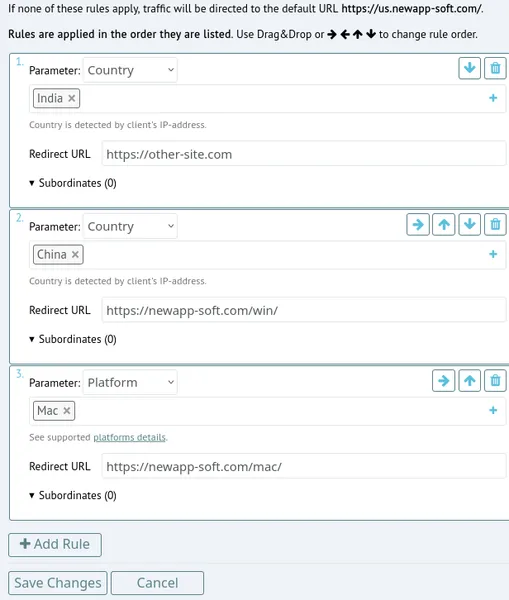509x600 pixels.
Task: Delete rule 1 with trash icon
Action: (x=495, y=68)
